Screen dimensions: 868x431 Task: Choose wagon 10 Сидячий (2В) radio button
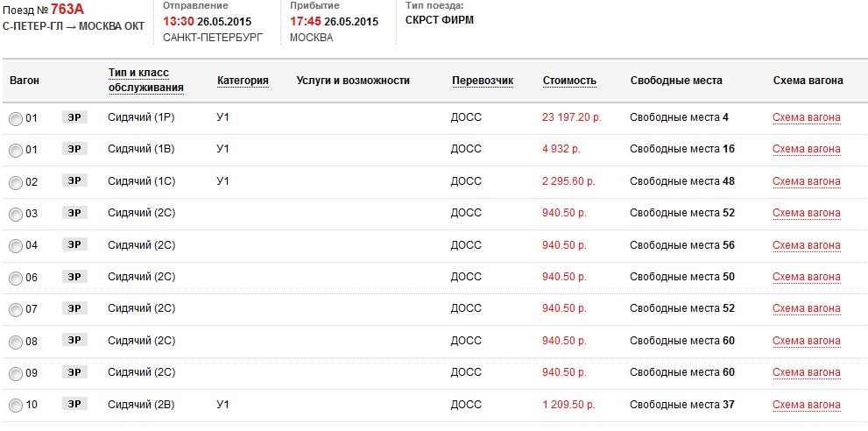(x=16, y=406)
